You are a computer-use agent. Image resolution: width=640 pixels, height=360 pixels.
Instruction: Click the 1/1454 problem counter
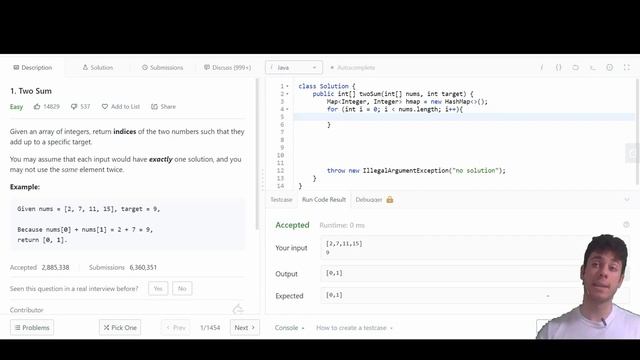(x=210, y=328)
